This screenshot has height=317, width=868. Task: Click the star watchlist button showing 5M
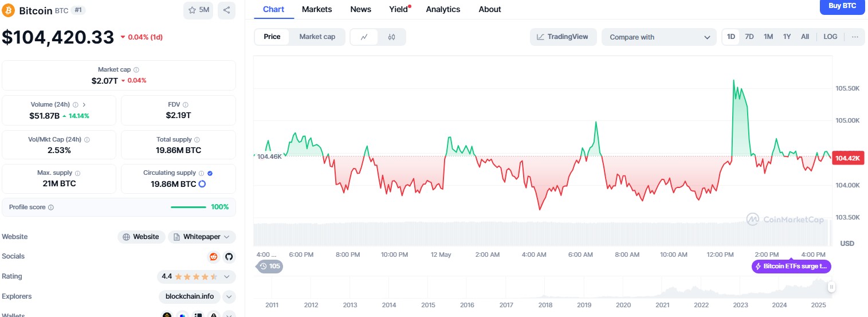pos(198,10)
